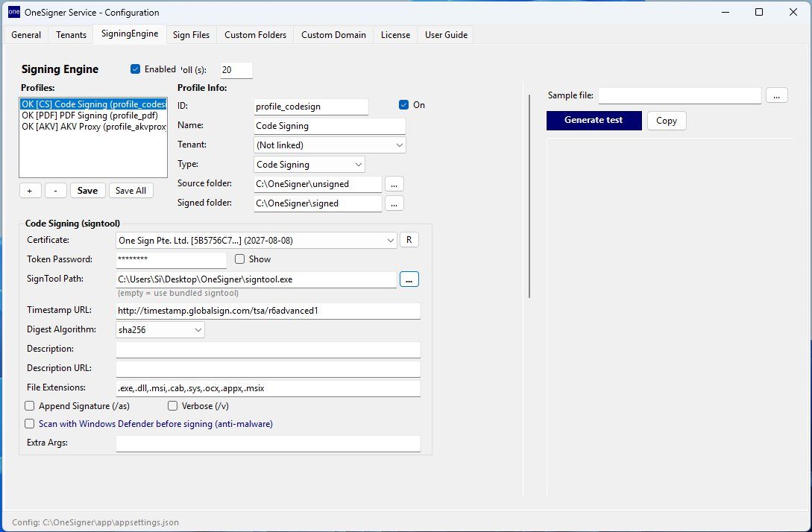This screenshot has height=532, width=812.
Task: Click the Description URL field
Action: coord(268,369)
